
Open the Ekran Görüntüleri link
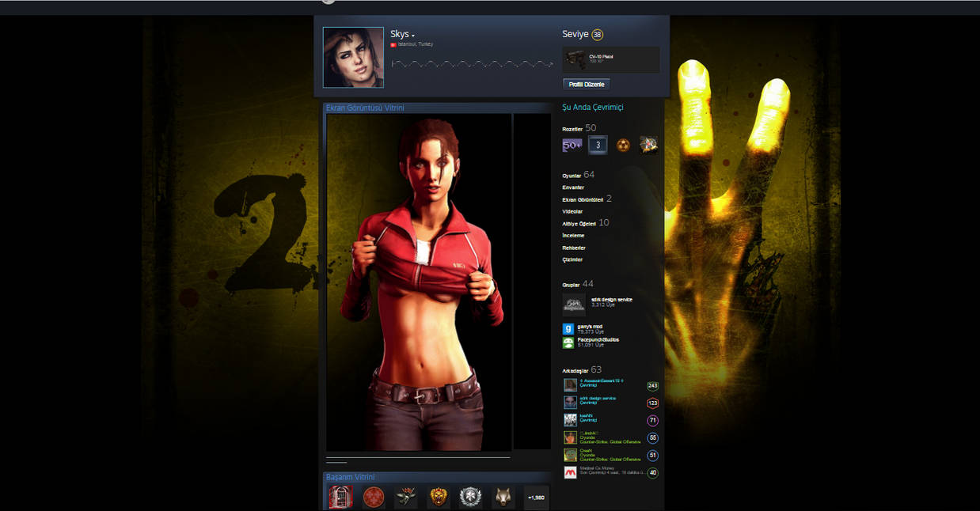[x=583, y=199]
